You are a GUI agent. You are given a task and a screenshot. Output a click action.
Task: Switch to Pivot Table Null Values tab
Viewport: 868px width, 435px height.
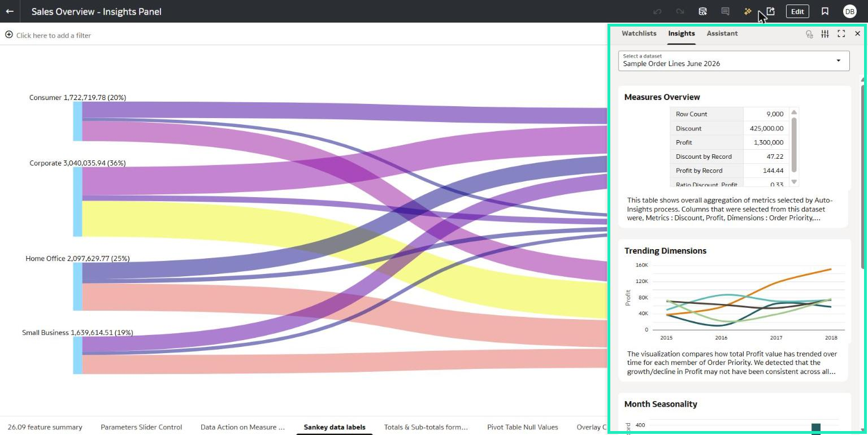pos(523,427)
